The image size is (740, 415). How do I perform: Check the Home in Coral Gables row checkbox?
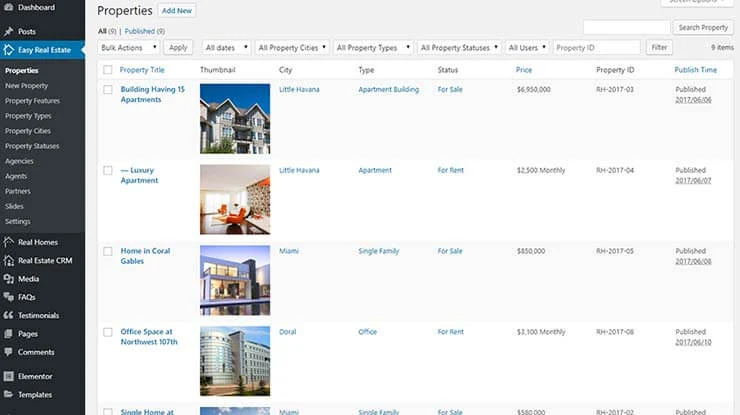(108, 251)
